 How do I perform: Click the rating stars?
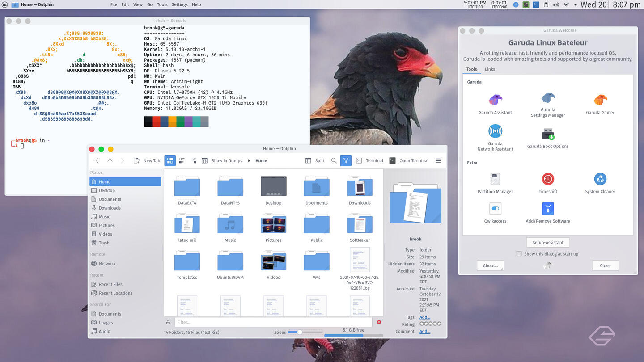click(x=430, y=324)
